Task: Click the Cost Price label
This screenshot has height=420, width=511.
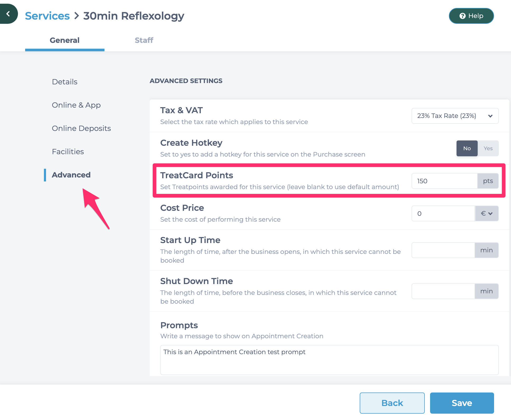Action: coord(182,208)
